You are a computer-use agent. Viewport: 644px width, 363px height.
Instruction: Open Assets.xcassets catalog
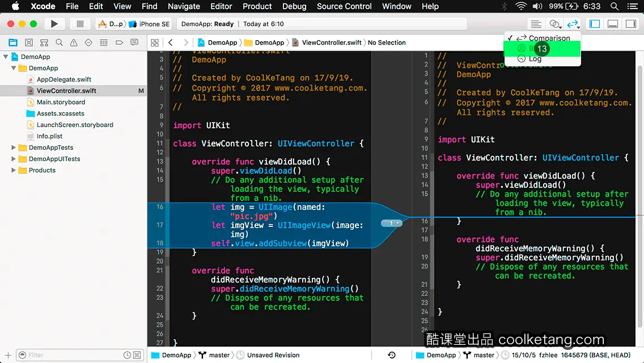[x=60, y=113]
